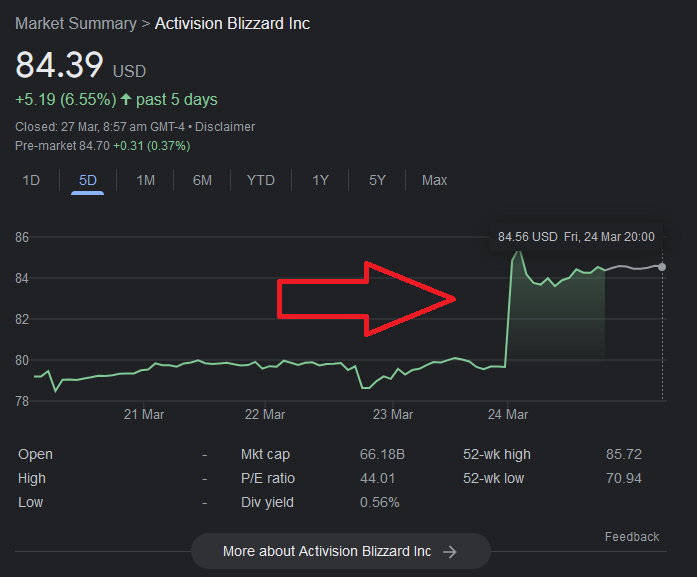
Task: Click the Feedback link
Action: coord(632,537)
